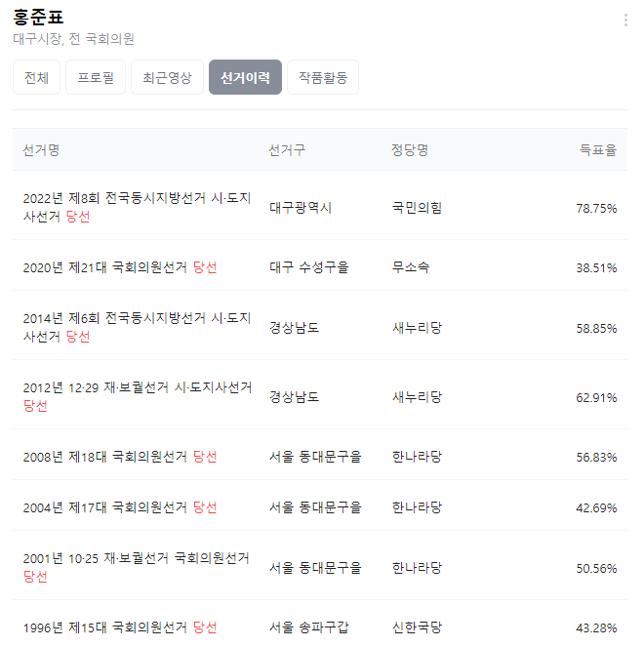
Task: Click the 선거구 column header
Action: coord(287,150)
